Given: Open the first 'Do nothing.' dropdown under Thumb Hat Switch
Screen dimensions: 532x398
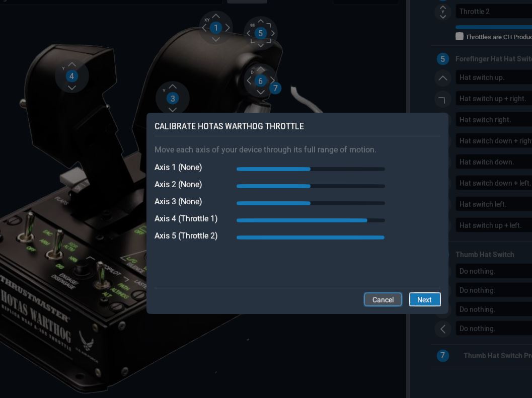Looking at the screenshot, I should tap(494, 271).
